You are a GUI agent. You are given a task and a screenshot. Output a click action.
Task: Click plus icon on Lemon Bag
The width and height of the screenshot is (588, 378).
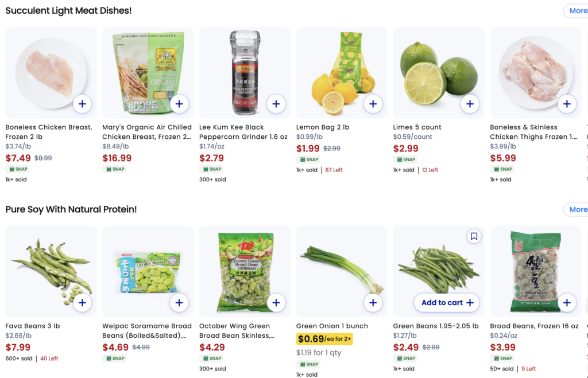pos(373,104)
